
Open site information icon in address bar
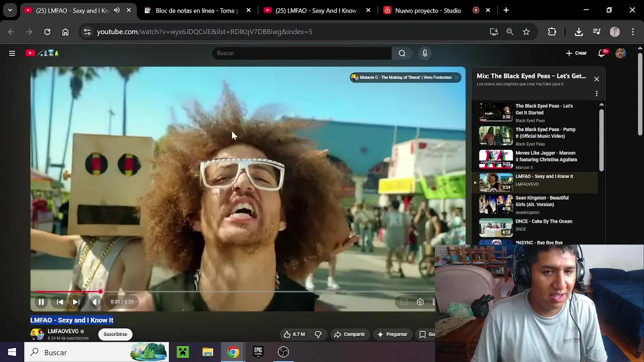87,32
